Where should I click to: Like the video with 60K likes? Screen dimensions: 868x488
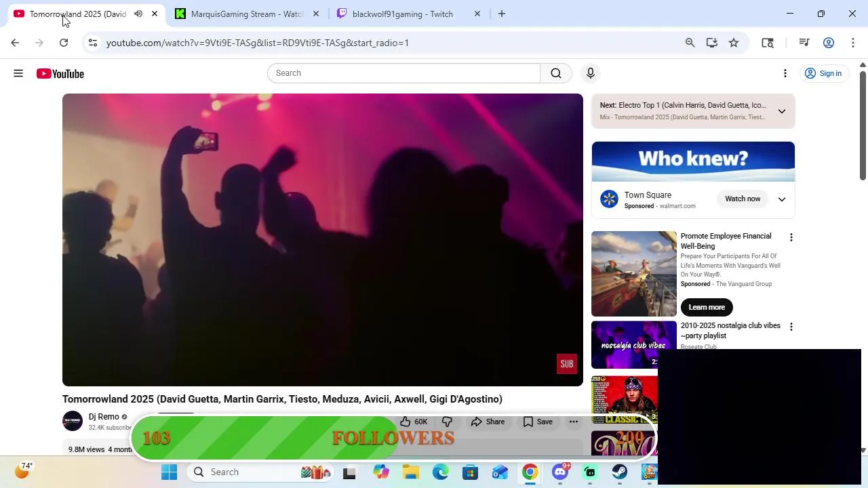click(x=414, y=422)
